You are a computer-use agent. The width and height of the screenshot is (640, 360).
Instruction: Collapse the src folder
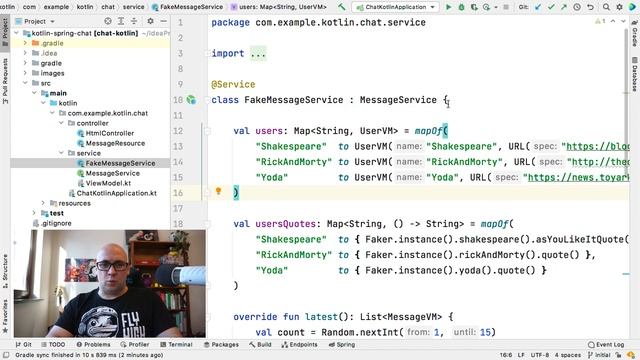(25, 83)
